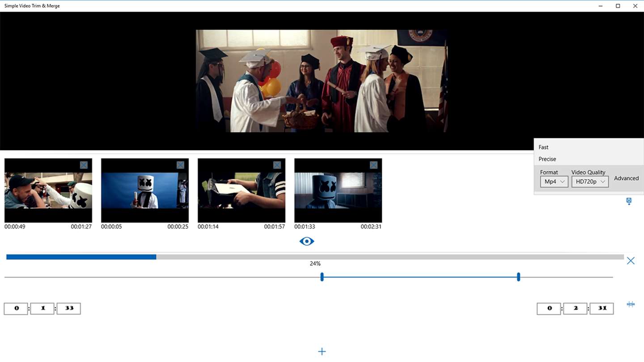Select the clip thumbnail starting at 00:01:14
Image resolution: width=644 pixels, height=362 pixels.
pos(241,190)
